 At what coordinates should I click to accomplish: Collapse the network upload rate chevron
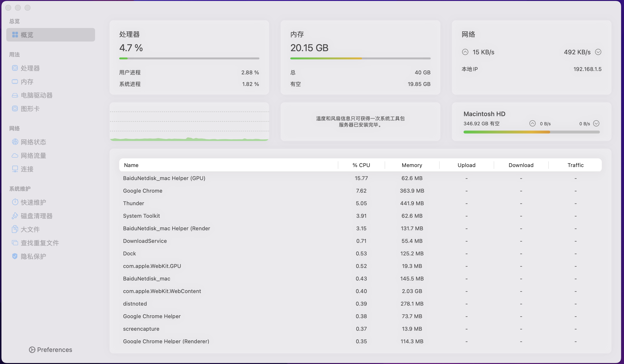pos(465,52)
